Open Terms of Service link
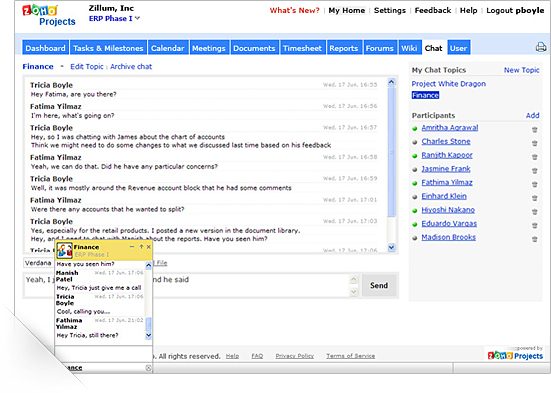Screen dimensions: 551x393 pyautogui.click(x=350, y=356)
